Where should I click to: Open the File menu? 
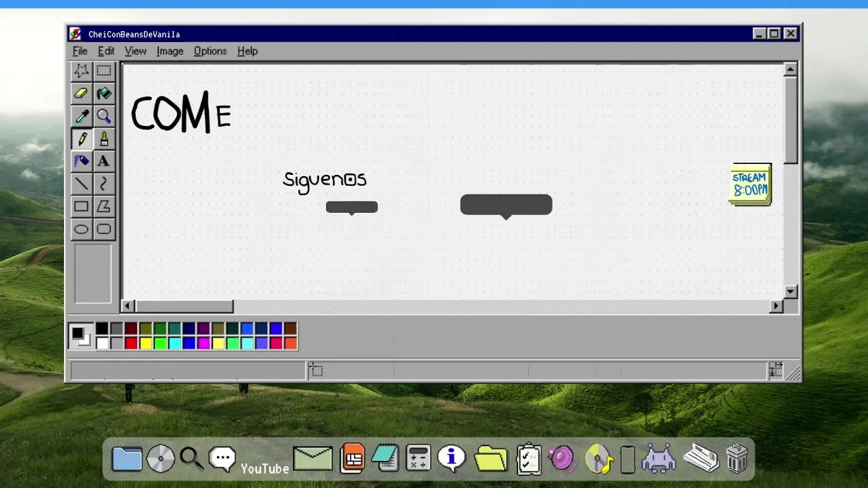point(80,51)
